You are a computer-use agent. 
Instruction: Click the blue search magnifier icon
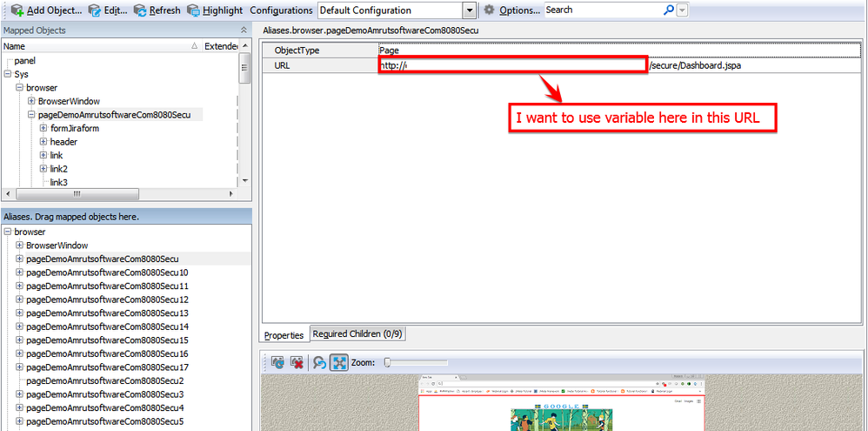(668, 10)
